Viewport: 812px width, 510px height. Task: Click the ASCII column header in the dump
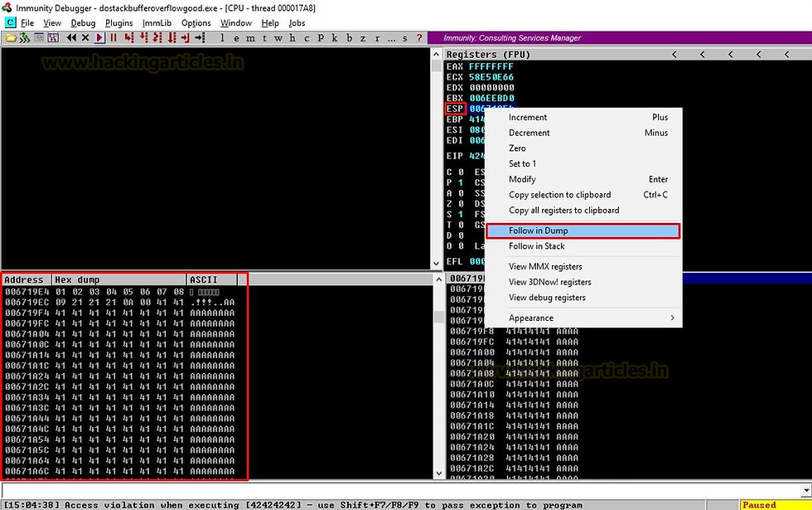pyautogui.click(x=212, y=280)
